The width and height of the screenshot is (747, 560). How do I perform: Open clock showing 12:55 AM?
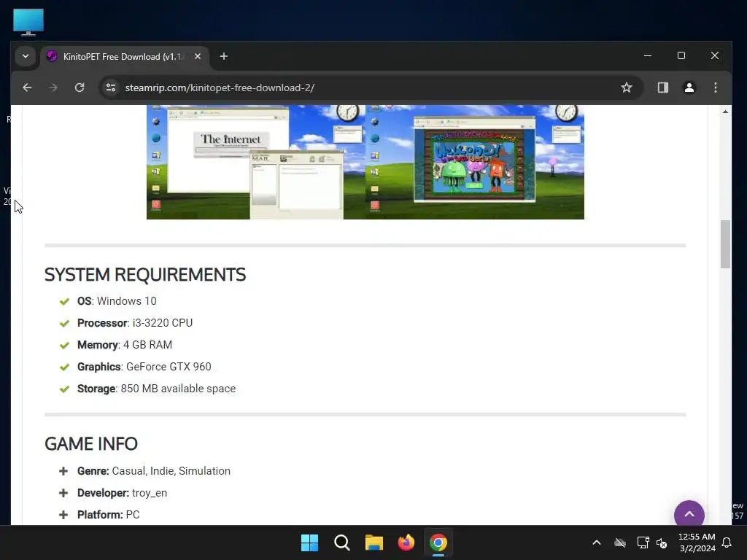click(x=697, y=542)
